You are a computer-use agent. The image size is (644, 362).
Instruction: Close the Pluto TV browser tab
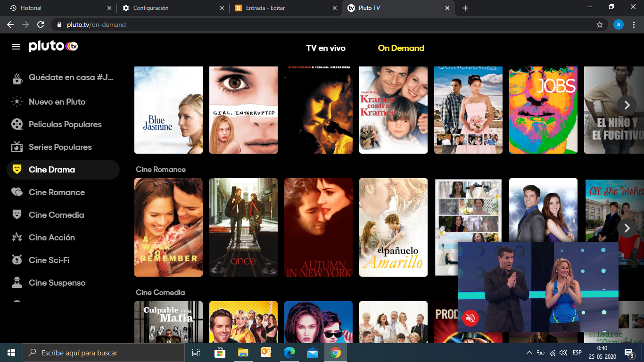pos(447,8)
